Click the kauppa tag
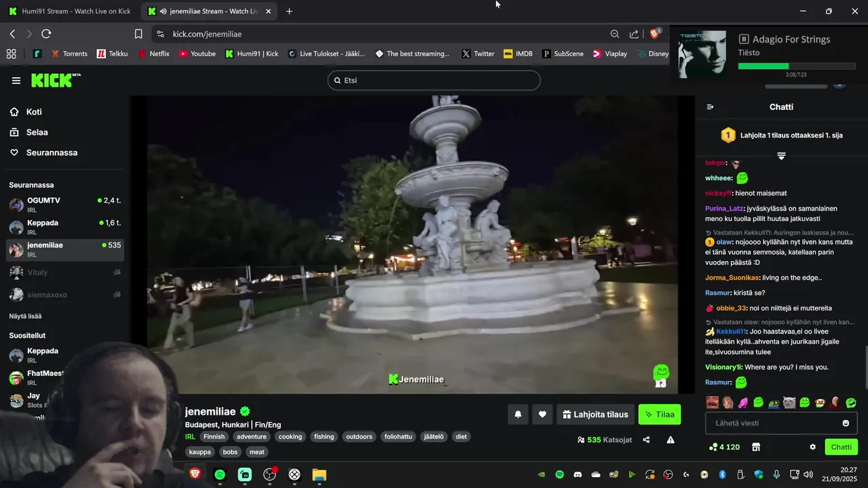 (x=200, y=451)
